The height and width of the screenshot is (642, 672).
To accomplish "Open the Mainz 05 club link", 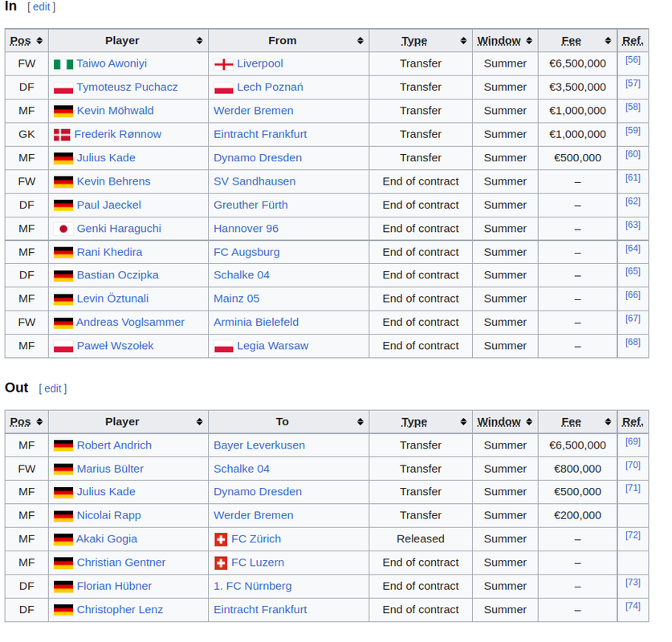I will (x=237, y=299).
